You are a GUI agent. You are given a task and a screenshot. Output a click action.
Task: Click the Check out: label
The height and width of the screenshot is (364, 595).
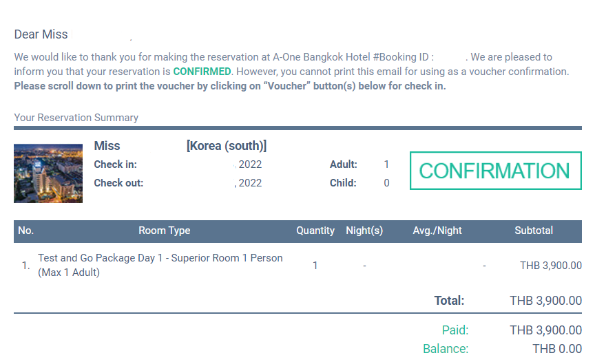pyautogui.click(x=118, y=183)
